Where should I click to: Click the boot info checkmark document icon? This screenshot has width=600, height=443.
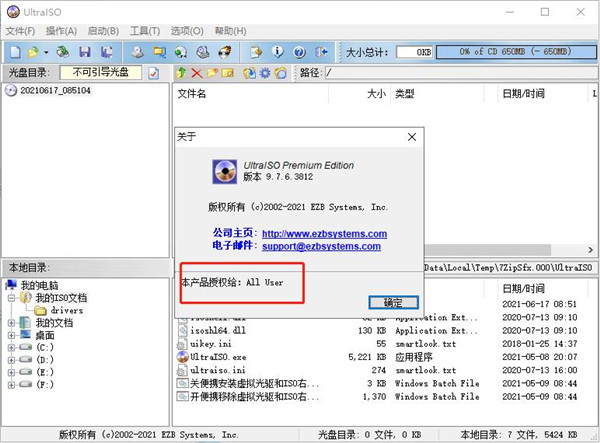coord(154,73)
